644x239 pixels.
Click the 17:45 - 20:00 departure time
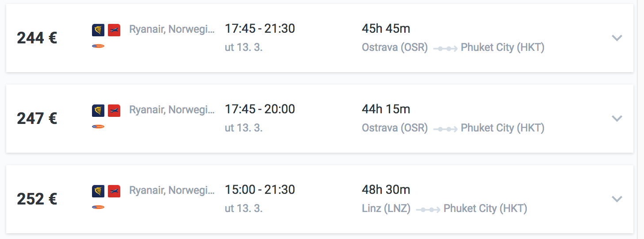(x=260, y=109)
